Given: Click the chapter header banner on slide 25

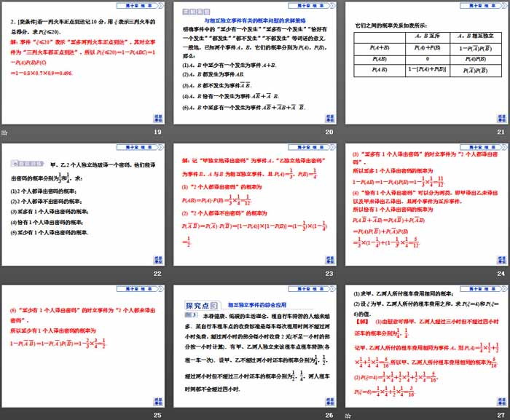Looking at the screenshot, I should [140, 289].
